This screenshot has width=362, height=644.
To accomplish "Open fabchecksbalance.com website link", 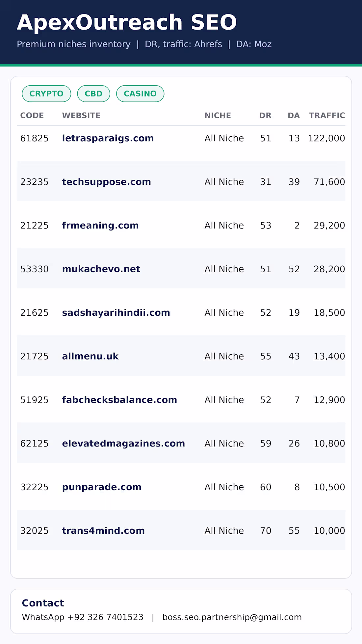I will coord(120,400).
